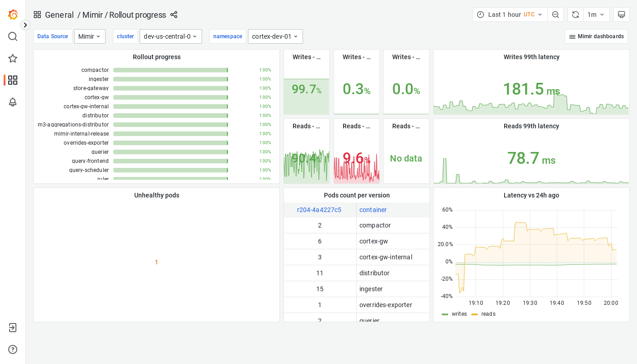Open the Help question mark icon
This screenshot has width=637, height=364.
pyautogui.click(x=13, y=349)
